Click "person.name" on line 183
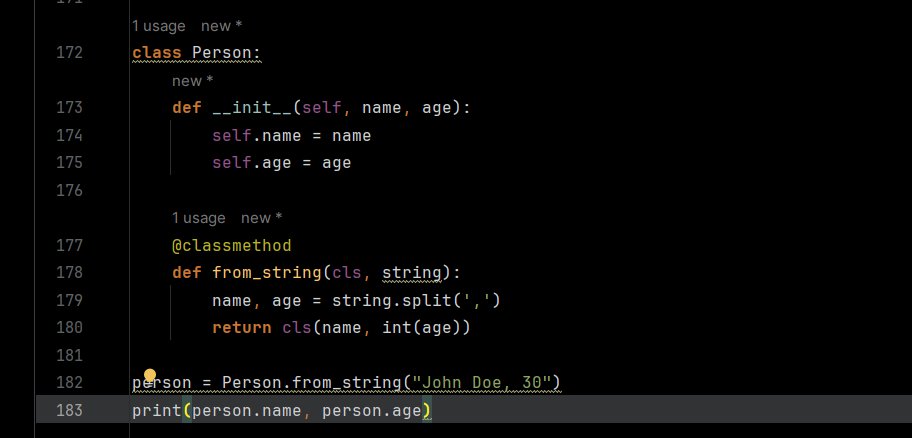Screen dimensions: 912x438 pos(247,410)
